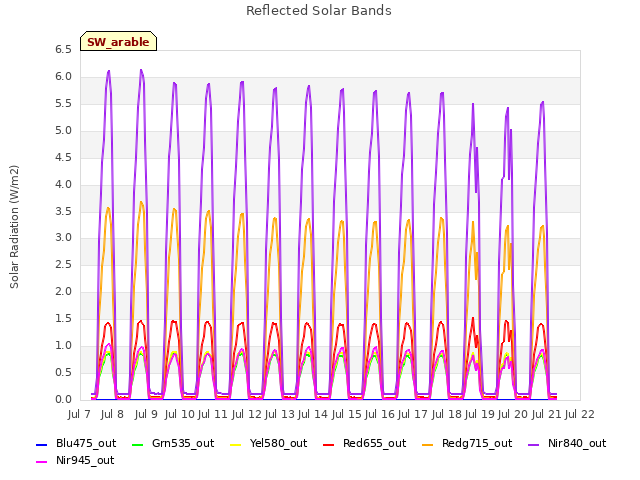640x480 pixels.
Task: Click the 4.5 y-axis tick label
Action: tap(64, 158)
